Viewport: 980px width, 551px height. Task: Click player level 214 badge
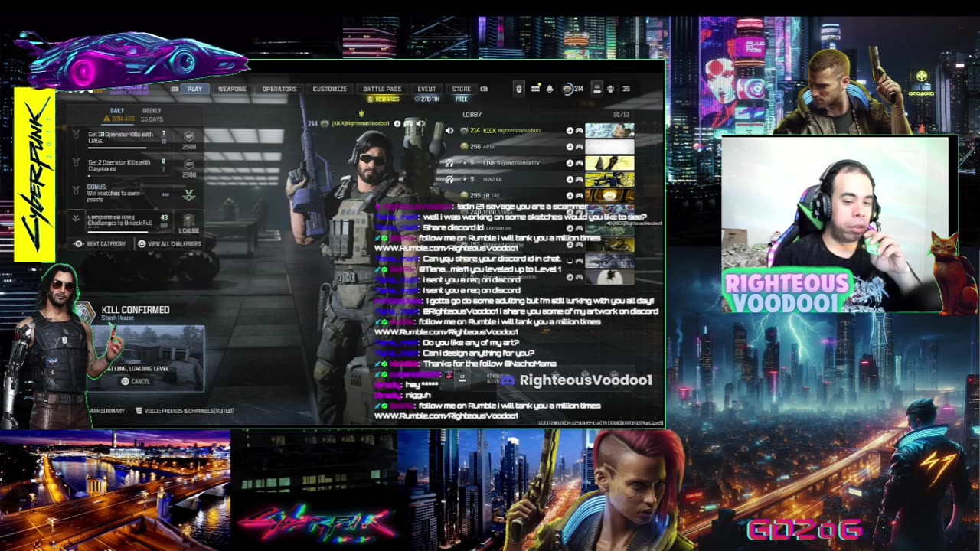pos(573,89)
